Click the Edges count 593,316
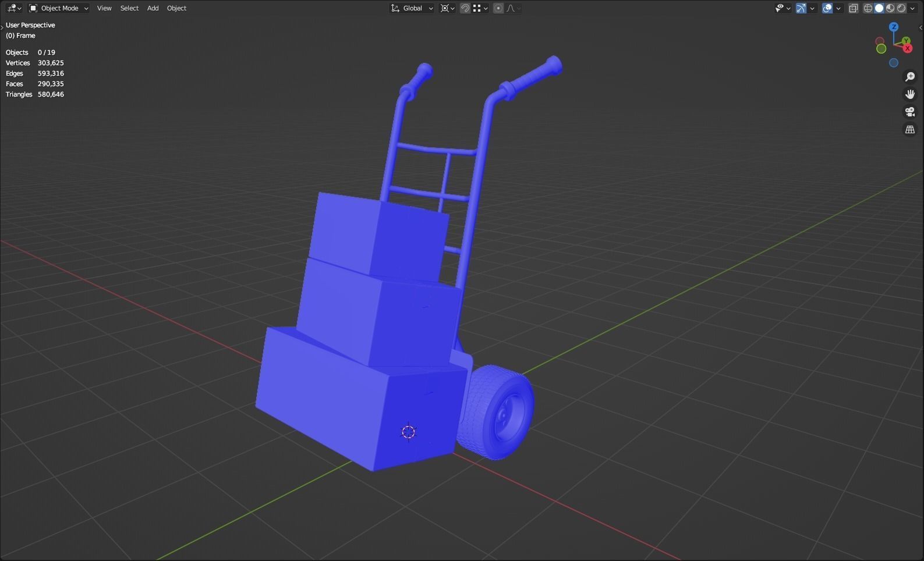924x561 pixels. [x=51, y=73]
